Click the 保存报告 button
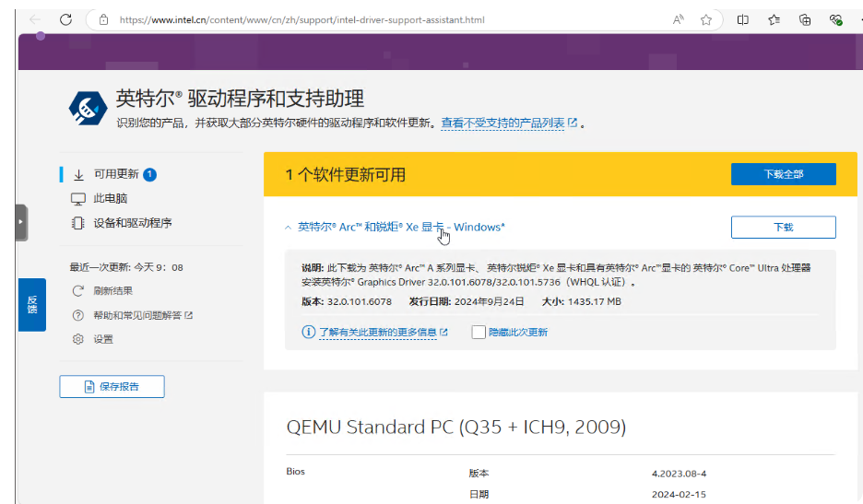 click(112, 386)
